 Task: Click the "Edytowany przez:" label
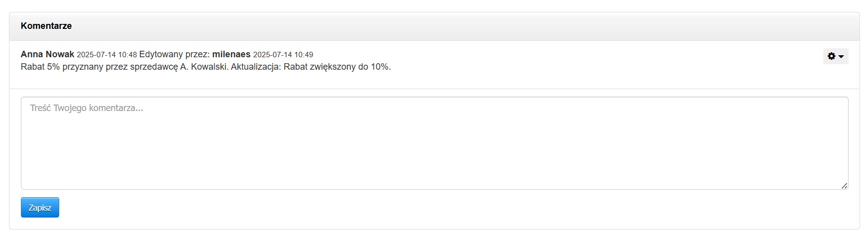(x=174, y=54)
